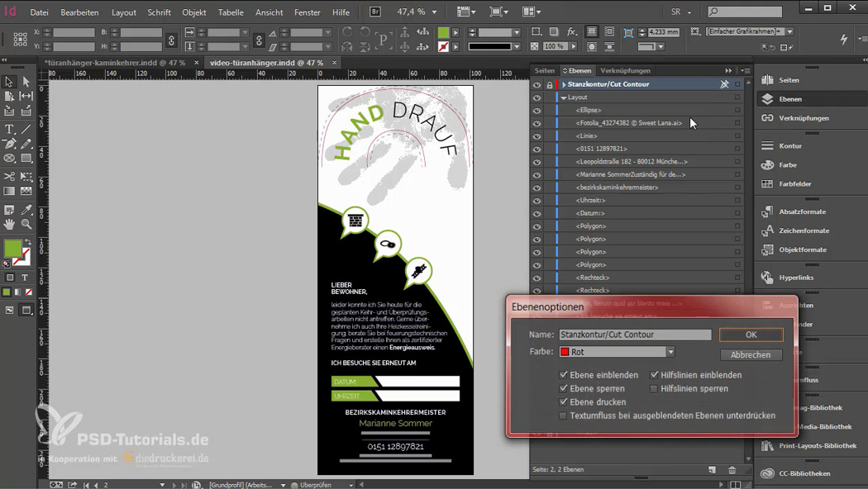Select the Direct Selection tool

point(26,82)
